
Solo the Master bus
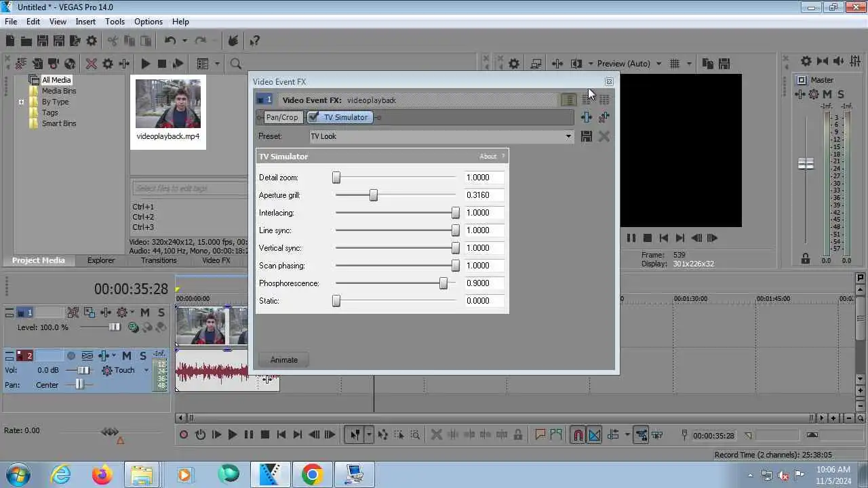(841, 94)
